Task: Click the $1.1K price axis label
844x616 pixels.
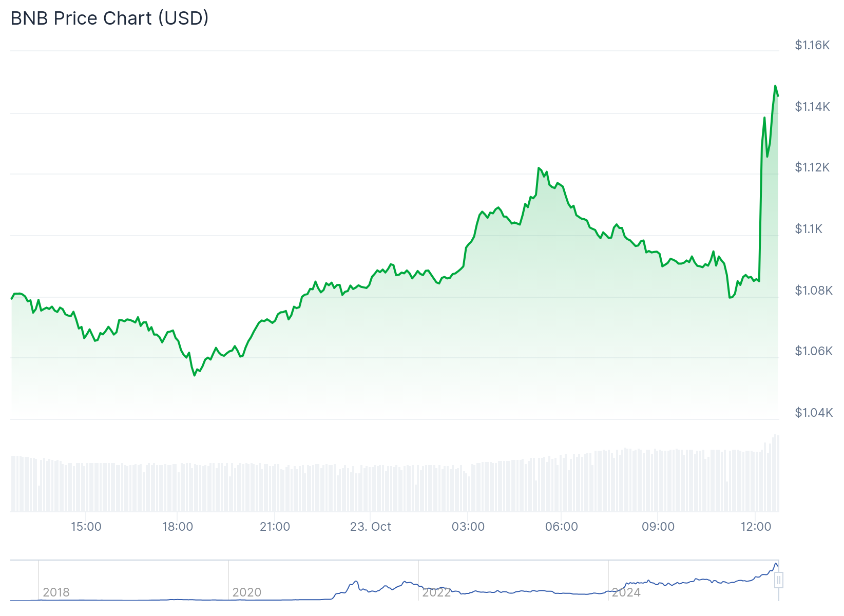Action: 809,229
